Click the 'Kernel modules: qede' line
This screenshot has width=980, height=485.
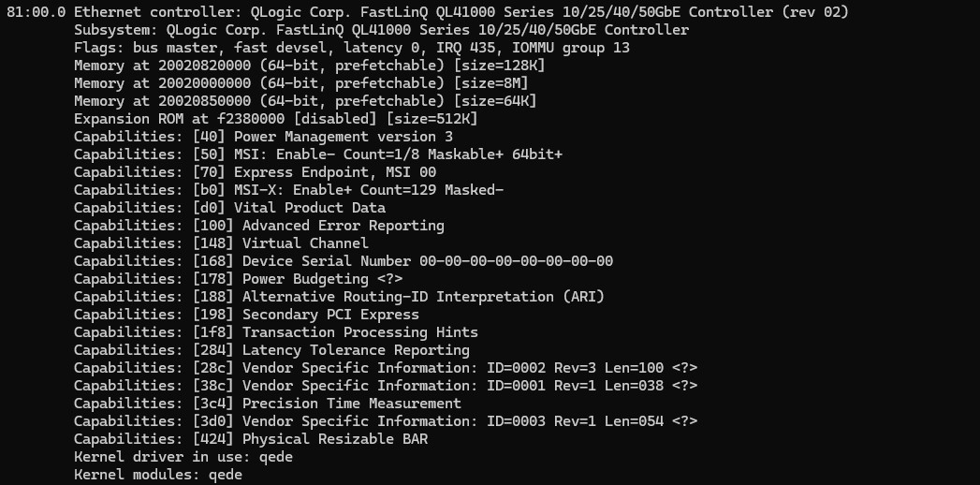(x=158, y=475)
